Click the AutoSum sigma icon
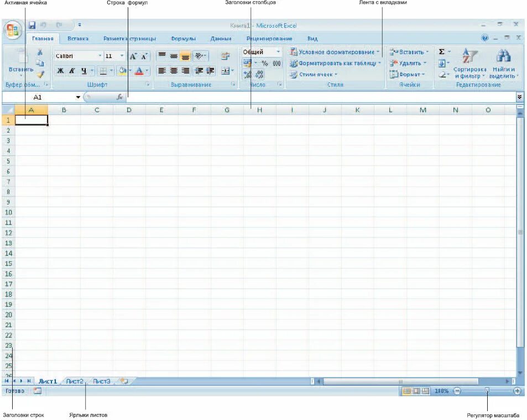Viewport: 527px width, 420px height. pos(442,52)
